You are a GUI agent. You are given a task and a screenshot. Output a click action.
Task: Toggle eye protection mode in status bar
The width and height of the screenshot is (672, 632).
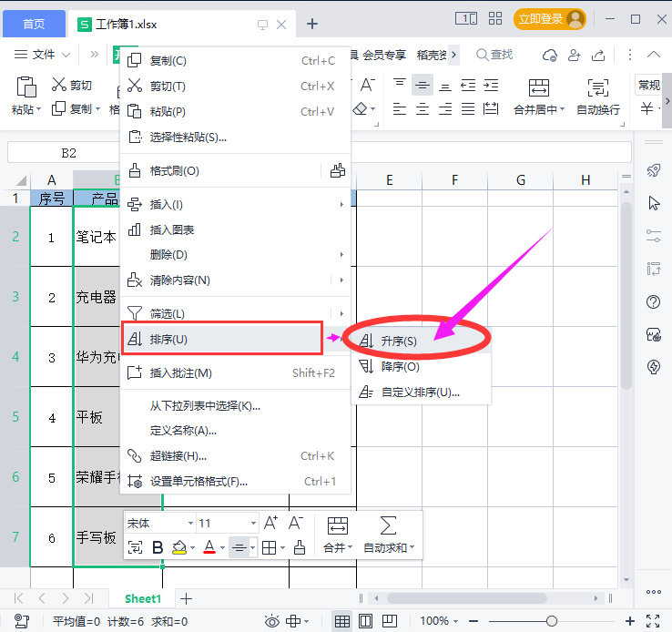pos(271,621)
